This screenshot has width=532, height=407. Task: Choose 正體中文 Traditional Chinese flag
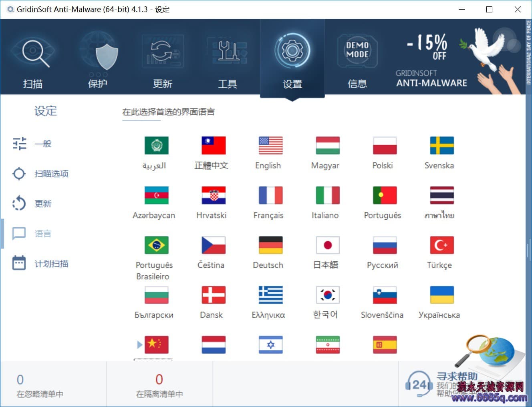(214, 145)
